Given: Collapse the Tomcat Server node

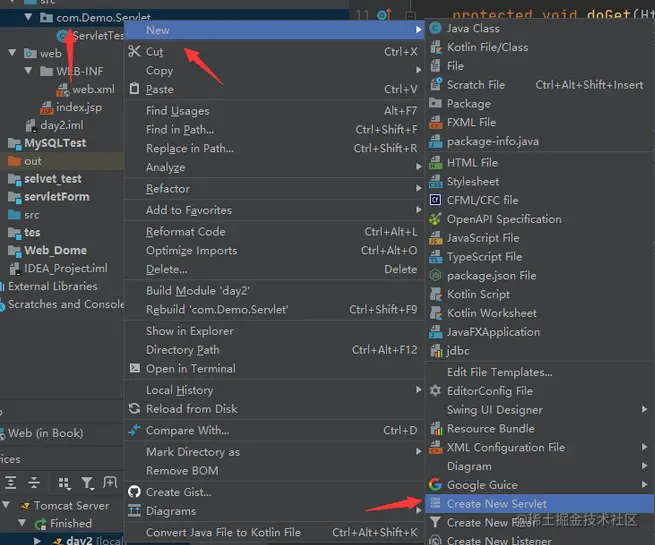Looking at the screenshot, I should tap(6, 505).
